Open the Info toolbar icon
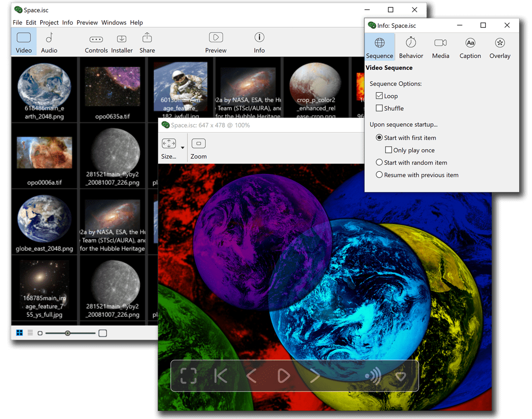Viewport: 532px width, 419px height. (x=259, y=43)
